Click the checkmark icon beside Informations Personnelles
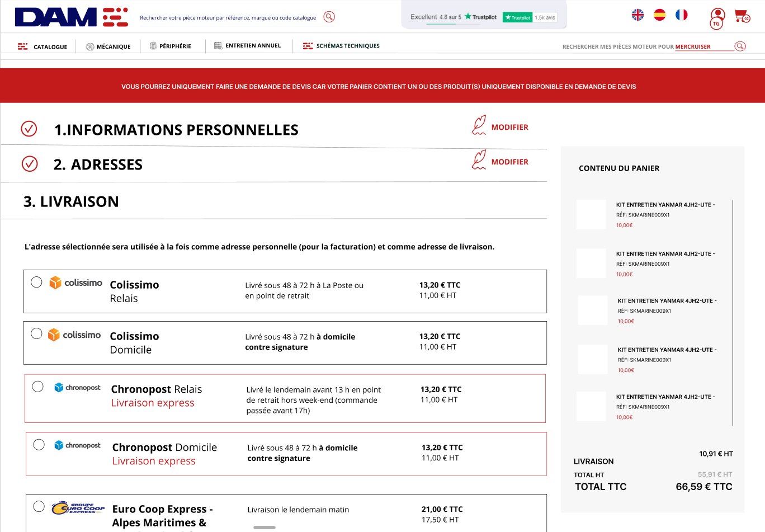 [29, 129]
